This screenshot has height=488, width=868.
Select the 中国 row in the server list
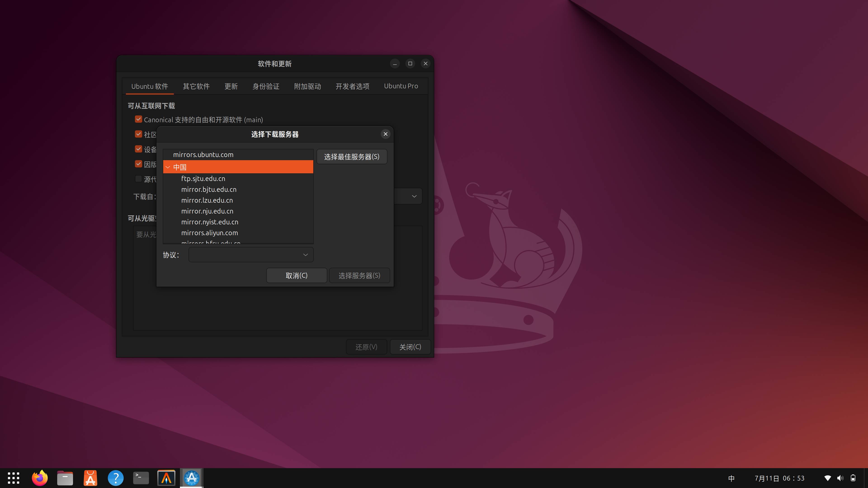point(238,167)
